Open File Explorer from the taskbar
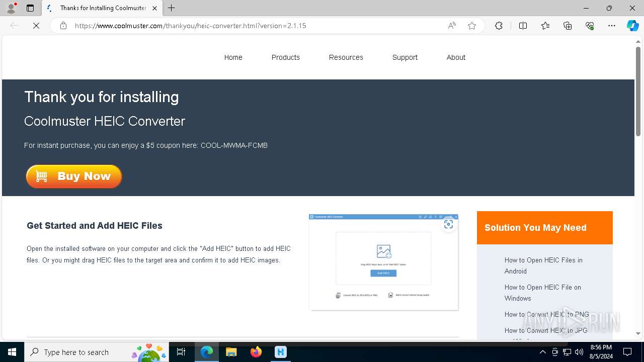644x362 pixels. pos(231,352)
